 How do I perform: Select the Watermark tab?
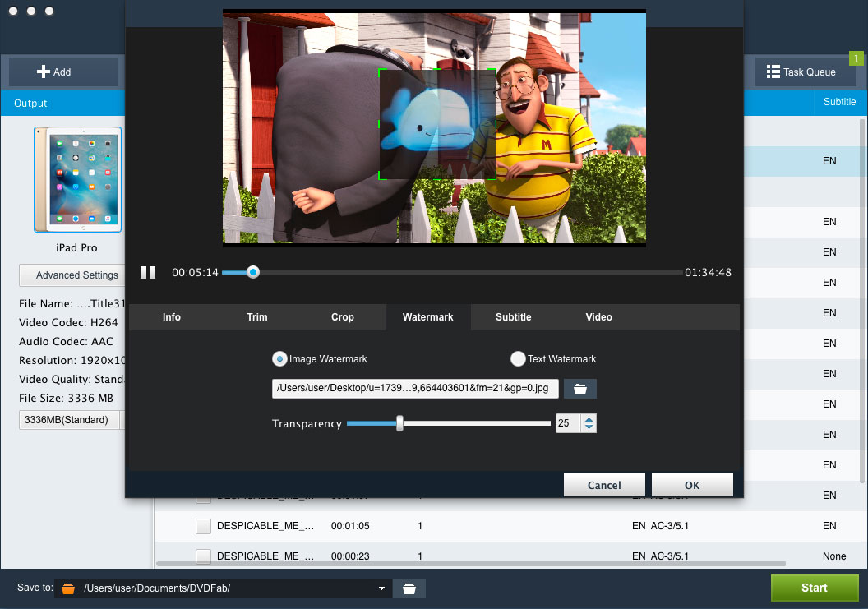coord(428,317)
